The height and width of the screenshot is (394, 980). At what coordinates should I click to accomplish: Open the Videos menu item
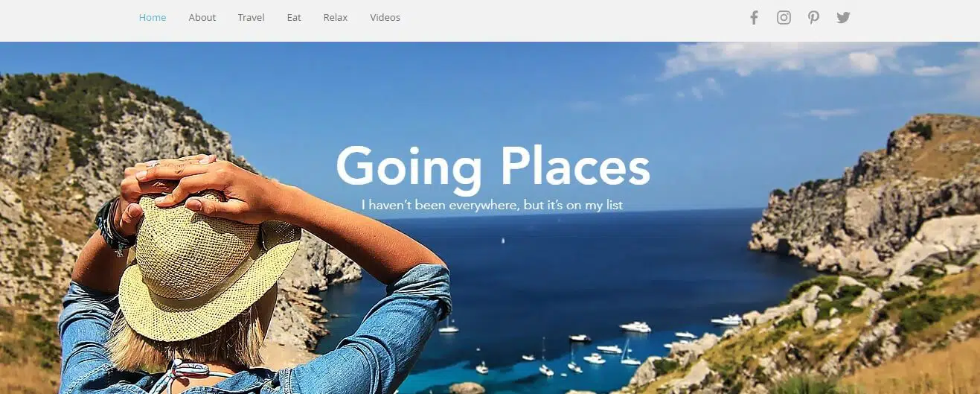pyautogui.click(x=385, y=17)
